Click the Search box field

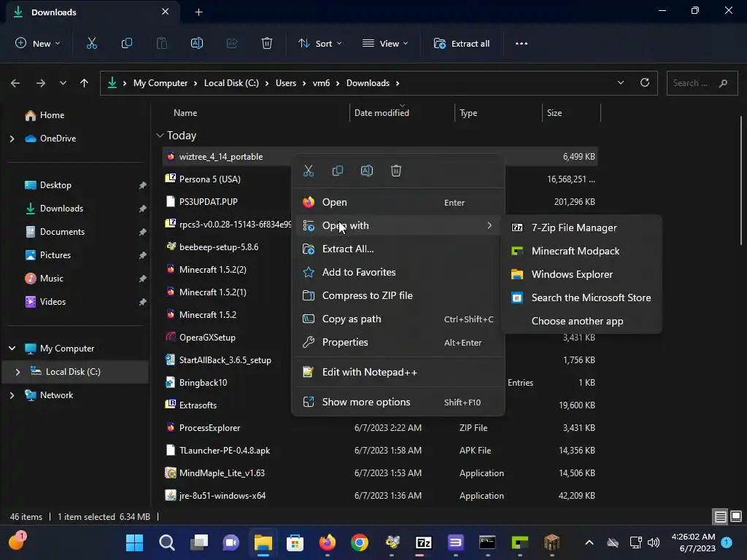702,83
